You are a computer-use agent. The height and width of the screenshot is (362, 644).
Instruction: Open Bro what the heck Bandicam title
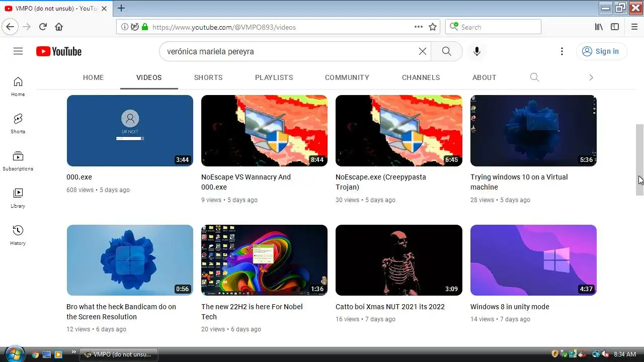click(x=121, y=312)
